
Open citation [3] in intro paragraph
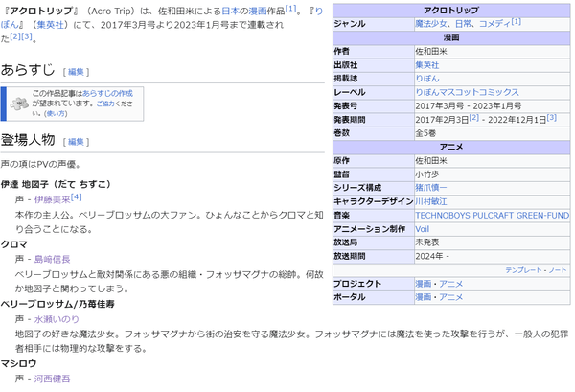pos(27,36)
